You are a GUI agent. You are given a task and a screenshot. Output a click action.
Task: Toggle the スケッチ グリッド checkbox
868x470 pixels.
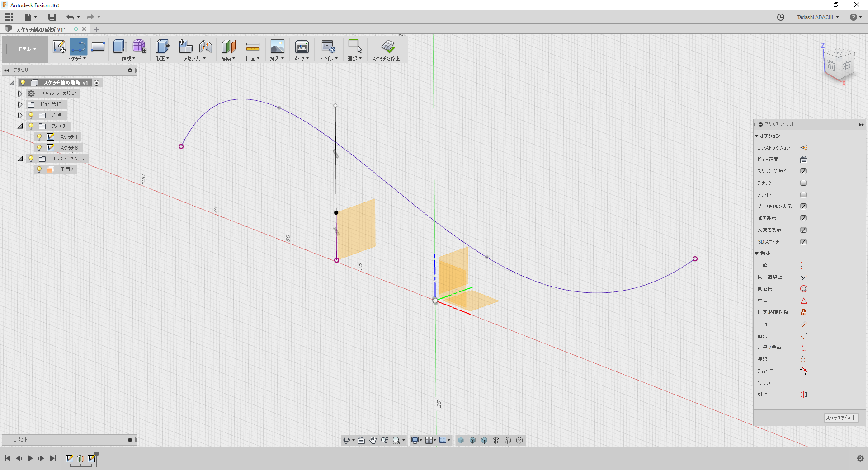[803, 171]
